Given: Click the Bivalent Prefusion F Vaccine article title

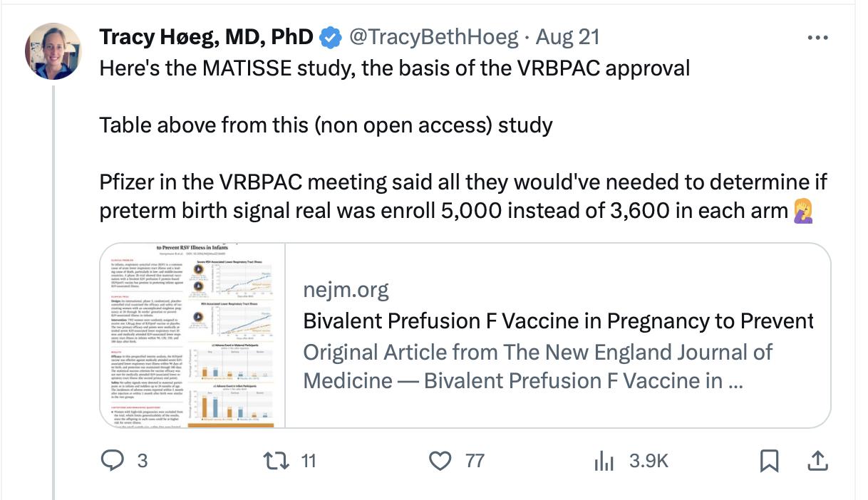Looking at the screenshot, I should pyautogui.click(x=558, y=321).
